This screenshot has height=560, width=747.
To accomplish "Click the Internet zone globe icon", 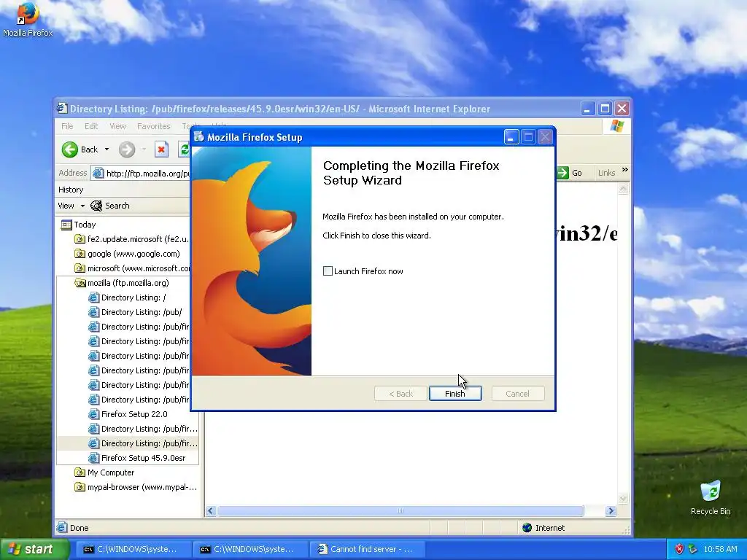I will (x=527, y=528).
